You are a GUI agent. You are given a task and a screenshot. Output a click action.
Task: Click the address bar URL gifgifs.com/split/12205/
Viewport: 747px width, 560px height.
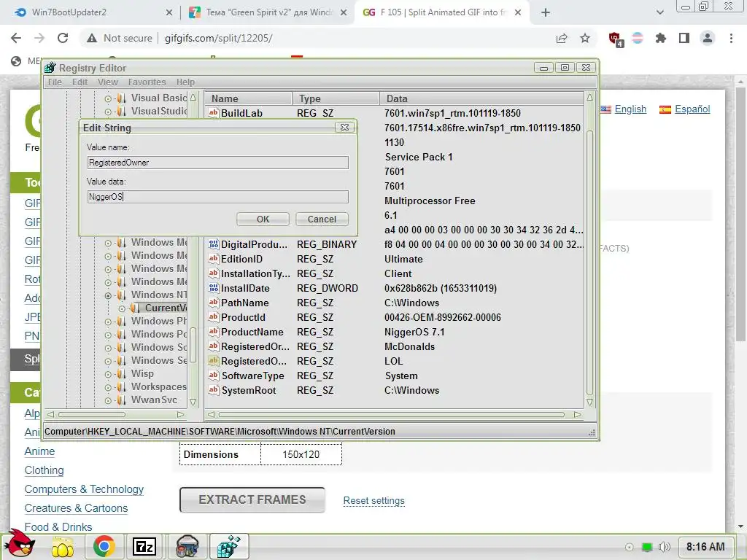[x=218, y=38]
